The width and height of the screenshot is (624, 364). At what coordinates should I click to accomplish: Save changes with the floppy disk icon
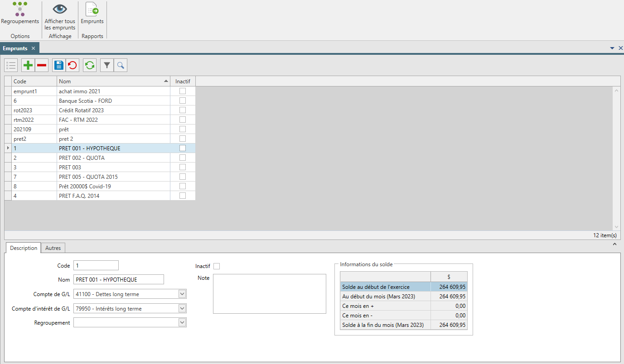(59, 66)
